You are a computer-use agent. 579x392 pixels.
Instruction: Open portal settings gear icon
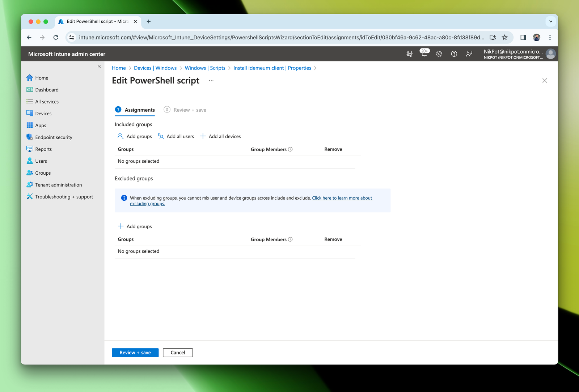coord(439,54)
